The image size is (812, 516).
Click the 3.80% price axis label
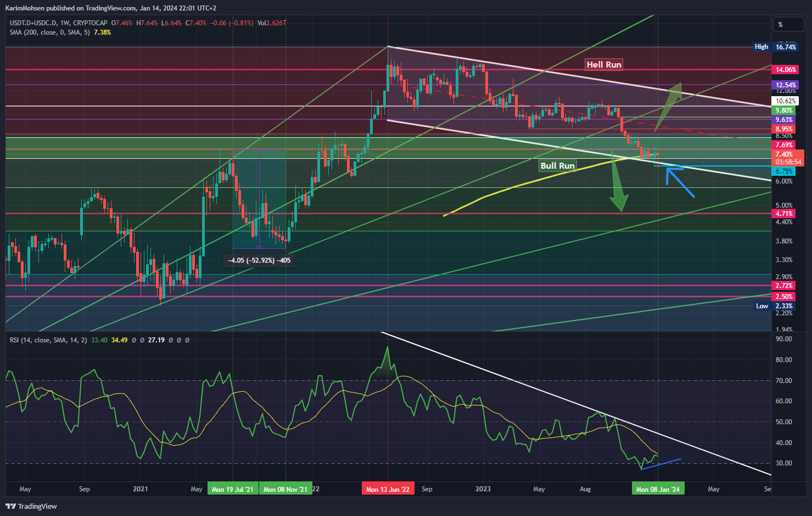point(783,241)
